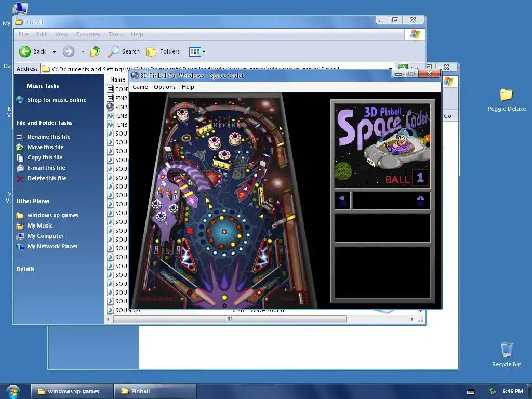Click Move this file

[x=46, y=147]
